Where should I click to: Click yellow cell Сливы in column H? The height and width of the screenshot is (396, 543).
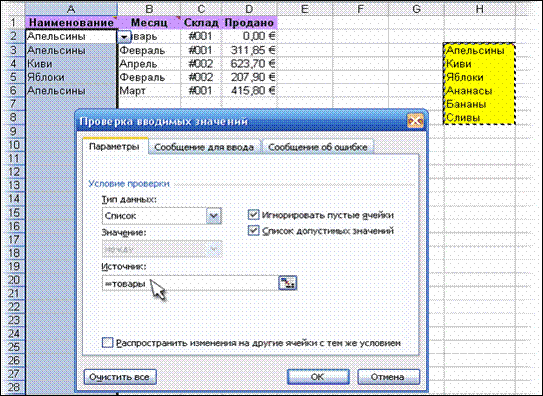[480, 117]
